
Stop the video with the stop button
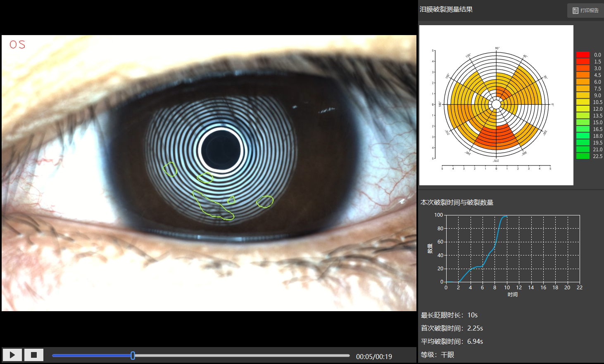(x=34, y=355)
